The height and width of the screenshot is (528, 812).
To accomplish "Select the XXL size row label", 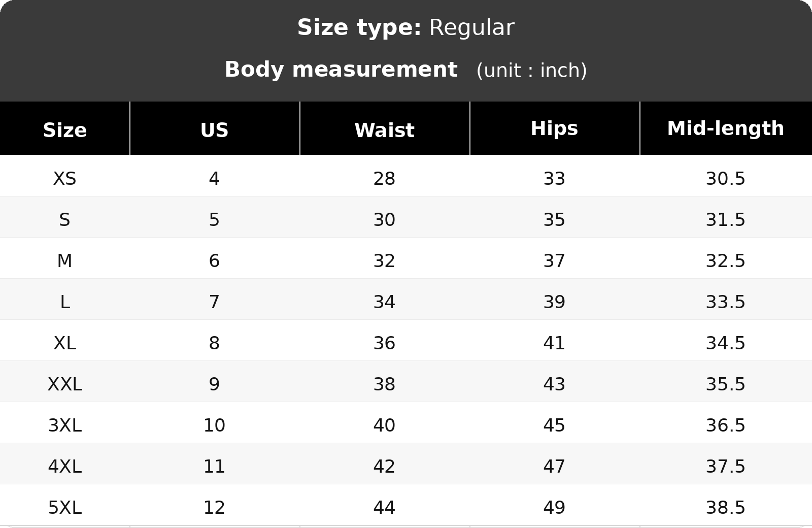I will [x=64, y=384].
